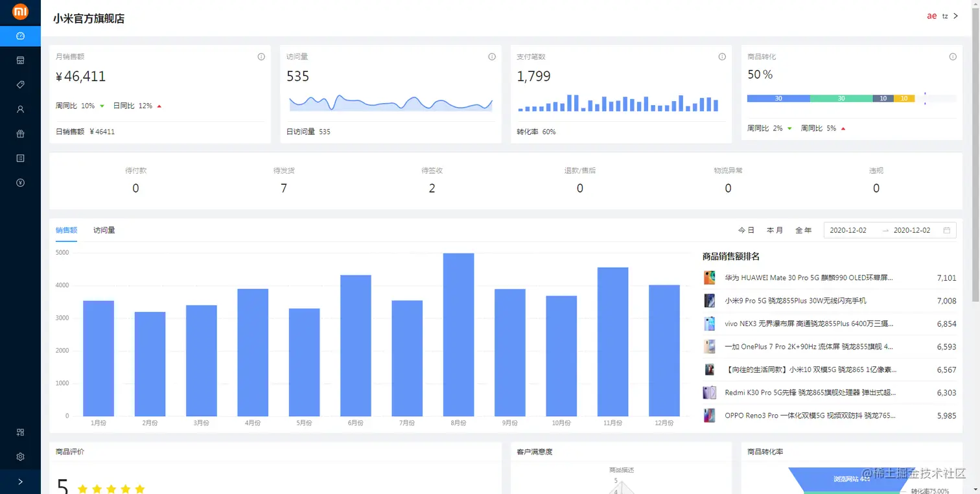This screenshot has width=980, height=494.
Task: Click the sales value 5,985
Action: pyautogui.click(x=946, y=416)
